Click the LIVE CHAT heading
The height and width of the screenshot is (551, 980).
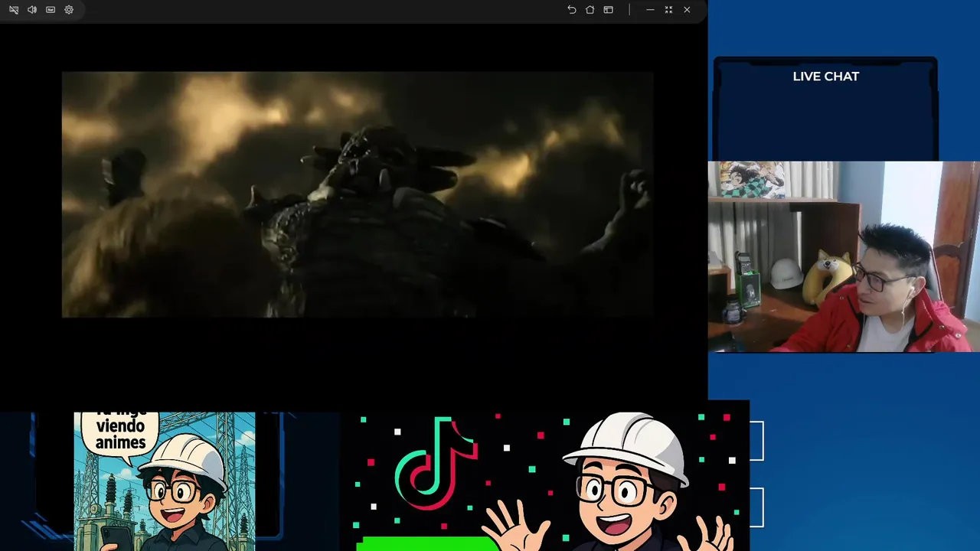tap(825, 77)
